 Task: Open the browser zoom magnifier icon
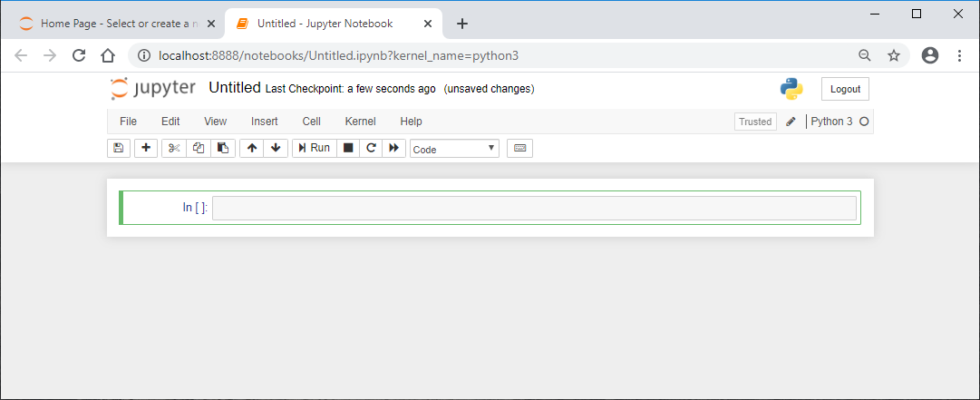click(864, 55)
